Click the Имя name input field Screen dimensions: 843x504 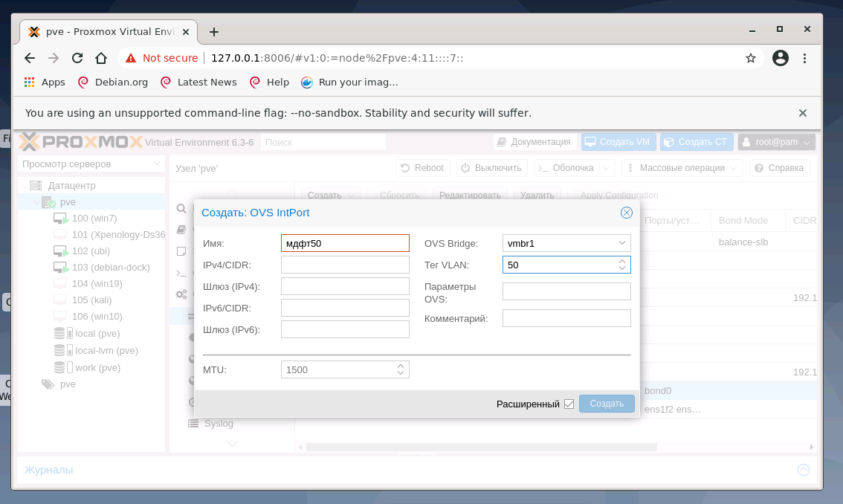345,243
